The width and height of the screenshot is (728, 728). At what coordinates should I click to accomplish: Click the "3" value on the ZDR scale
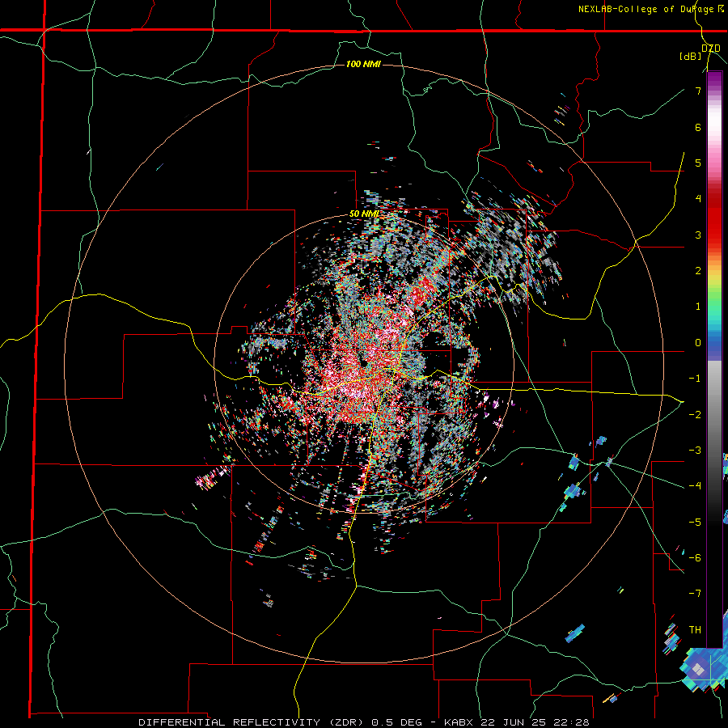[x=698, y=235]
